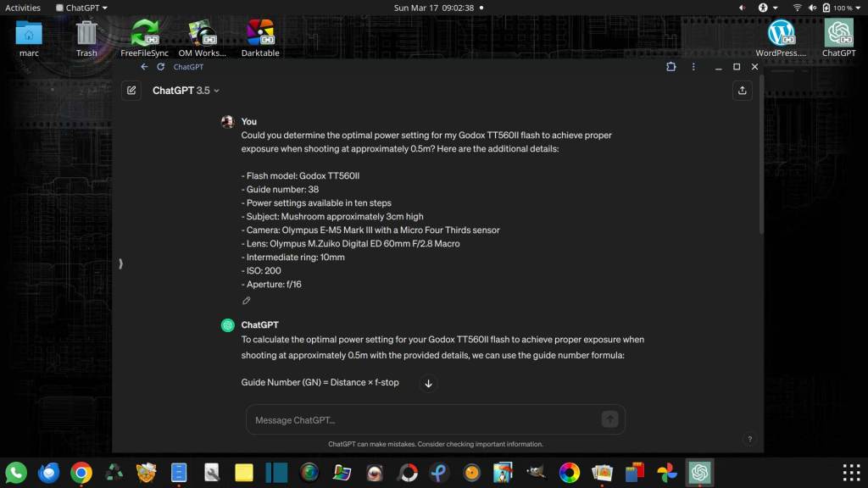Click the share conversation icon
Image resolution: width=868 pixels, height=488 pixels.
pos(743,90)
